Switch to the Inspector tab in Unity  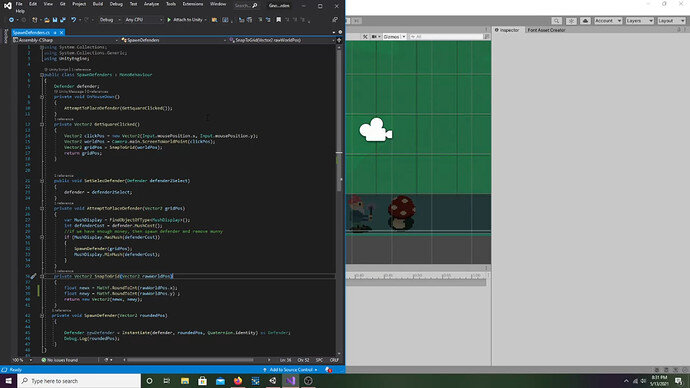pyautogui.click(x=507, y=30)
